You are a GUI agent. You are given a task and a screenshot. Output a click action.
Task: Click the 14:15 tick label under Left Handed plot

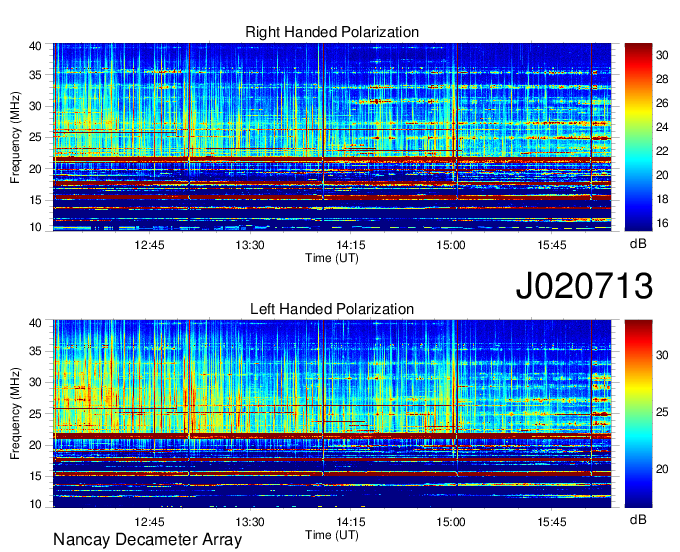(351, 522)
